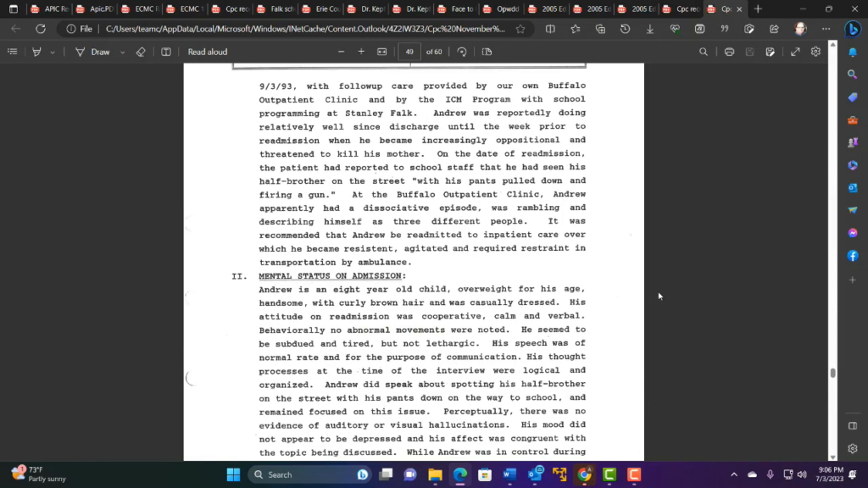Open Browser essentials heart icon
This screenshot has height=488, width=868.
pos(675,29)
